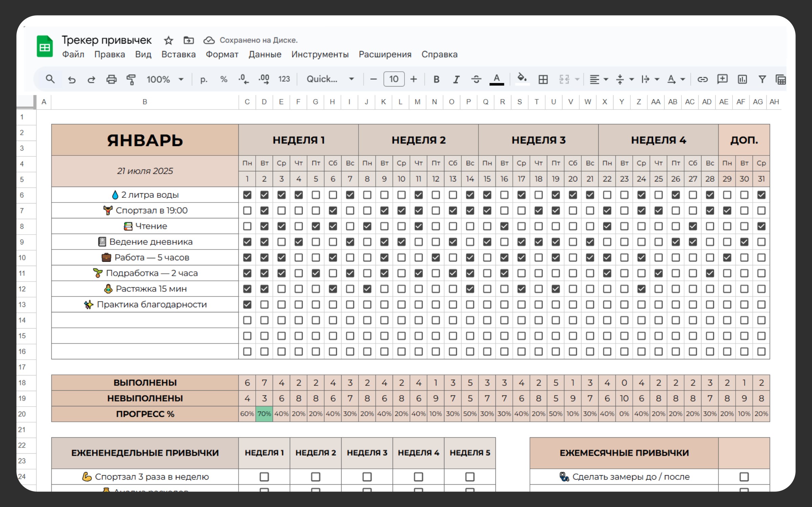Apply ruble currency format

click(204, 79)
